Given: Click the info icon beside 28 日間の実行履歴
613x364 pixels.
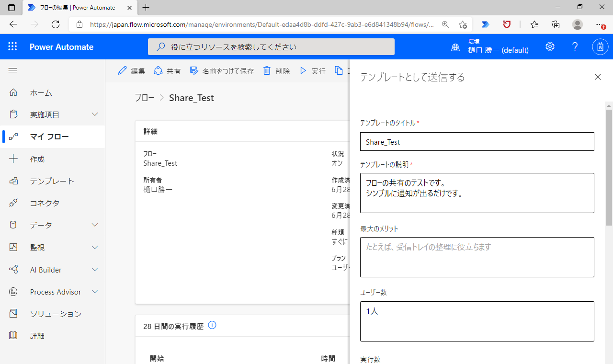Looking at the screenshot, I should 213,325.
